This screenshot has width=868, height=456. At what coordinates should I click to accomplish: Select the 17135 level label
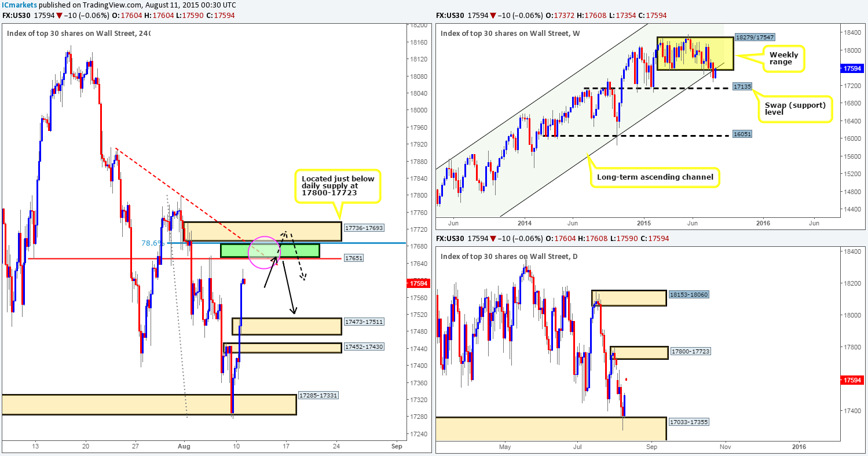[x=742, y=85]
